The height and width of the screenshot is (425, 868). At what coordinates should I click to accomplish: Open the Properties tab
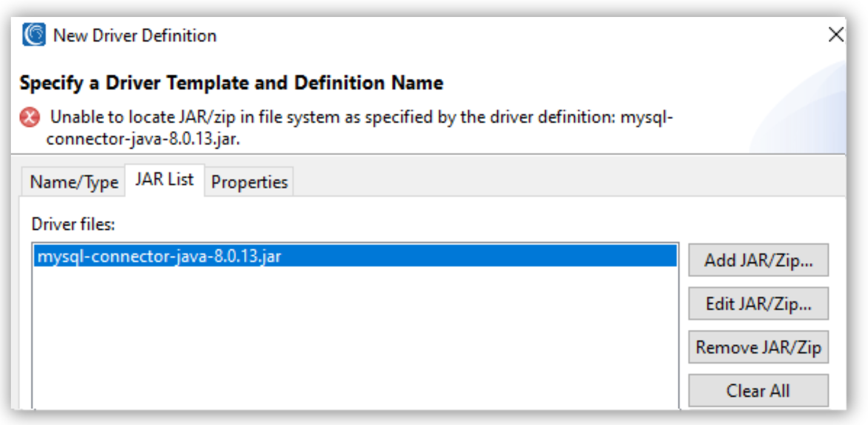(x=249, y=182)
